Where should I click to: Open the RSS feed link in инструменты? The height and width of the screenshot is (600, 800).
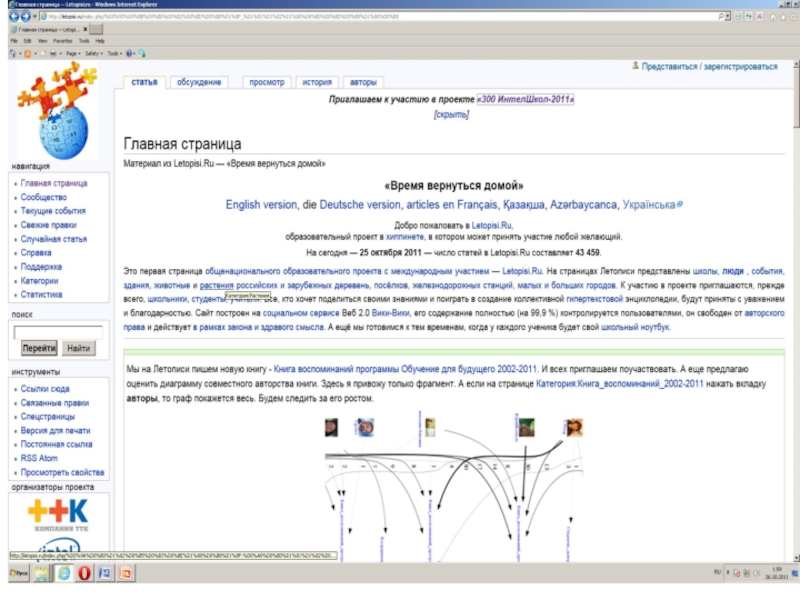(29, 458)
